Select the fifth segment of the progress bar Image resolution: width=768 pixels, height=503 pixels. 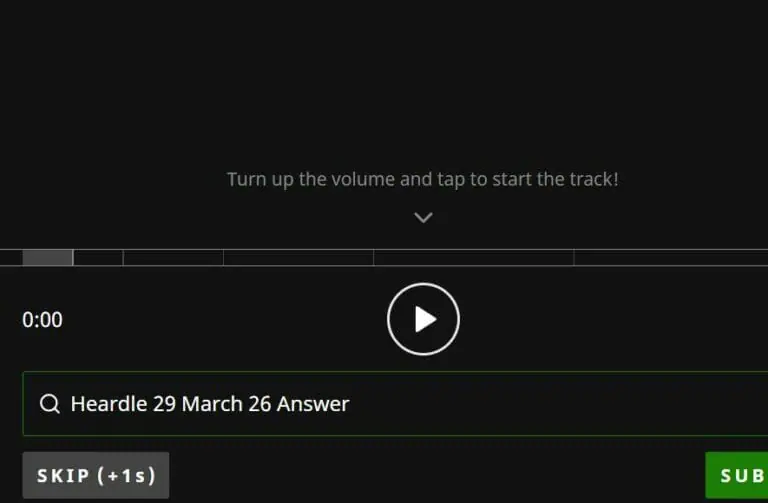point(474,258)
